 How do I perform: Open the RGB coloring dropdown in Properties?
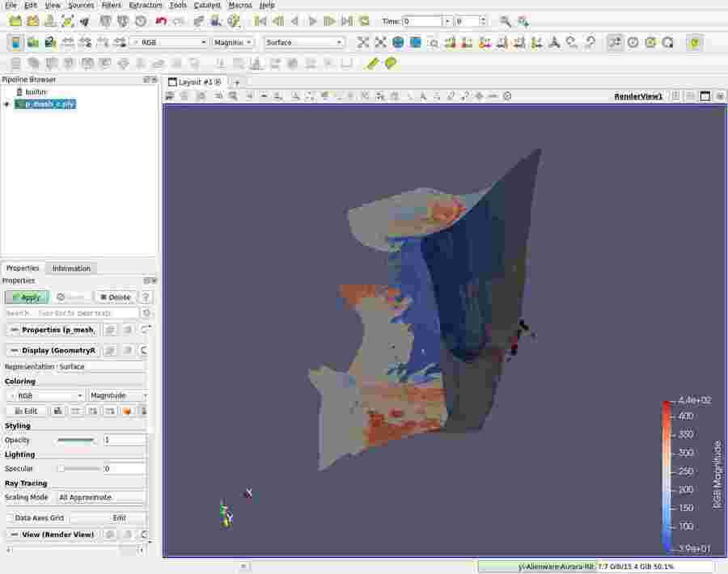(45, 395)
